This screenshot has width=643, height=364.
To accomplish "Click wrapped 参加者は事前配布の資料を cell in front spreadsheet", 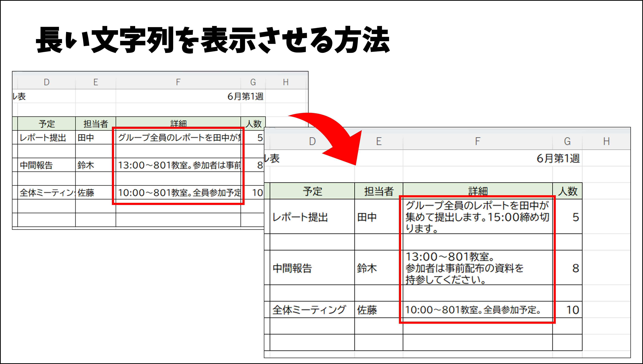I will point(478,268).
